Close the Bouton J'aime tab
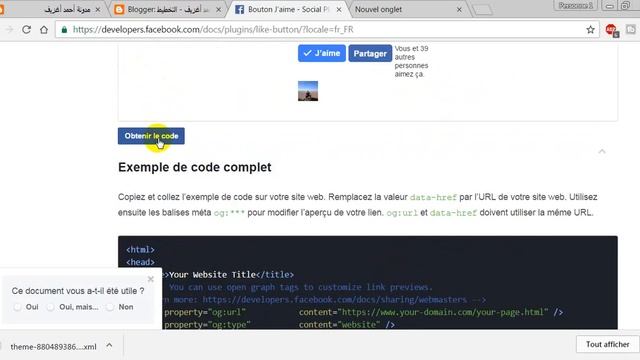The image size is (640, 360). click(x=339, y=9)
